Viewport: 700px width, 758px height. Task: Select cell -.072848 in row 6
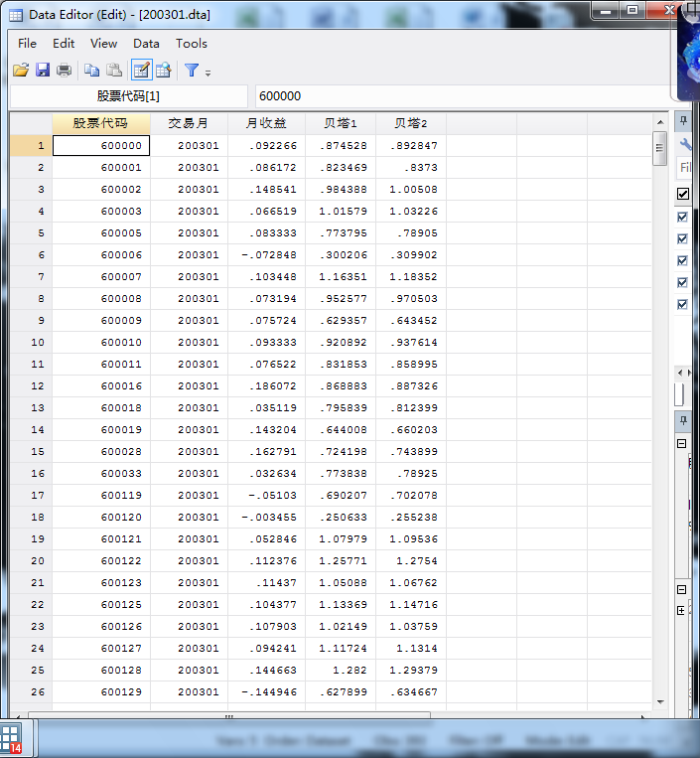(x=267, y=254)
